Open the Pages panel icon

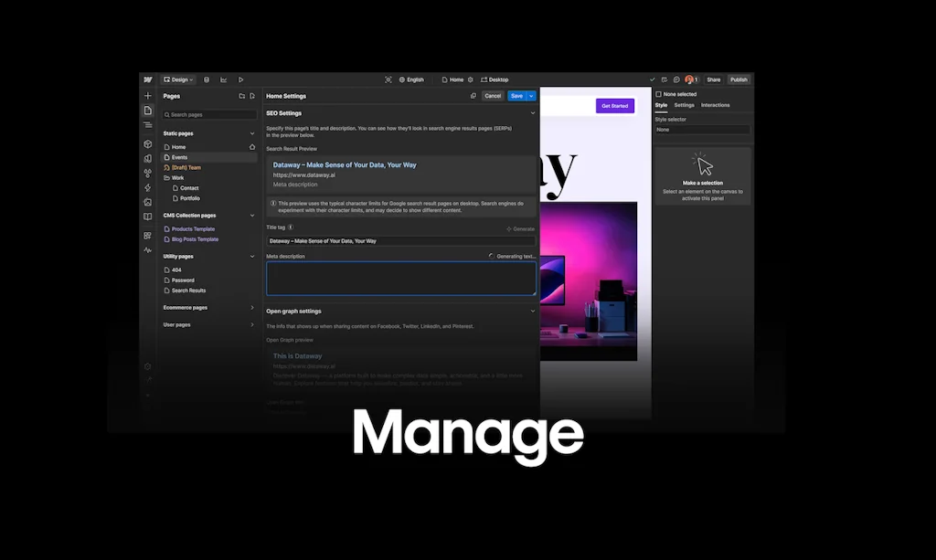[x=148, y=109]
